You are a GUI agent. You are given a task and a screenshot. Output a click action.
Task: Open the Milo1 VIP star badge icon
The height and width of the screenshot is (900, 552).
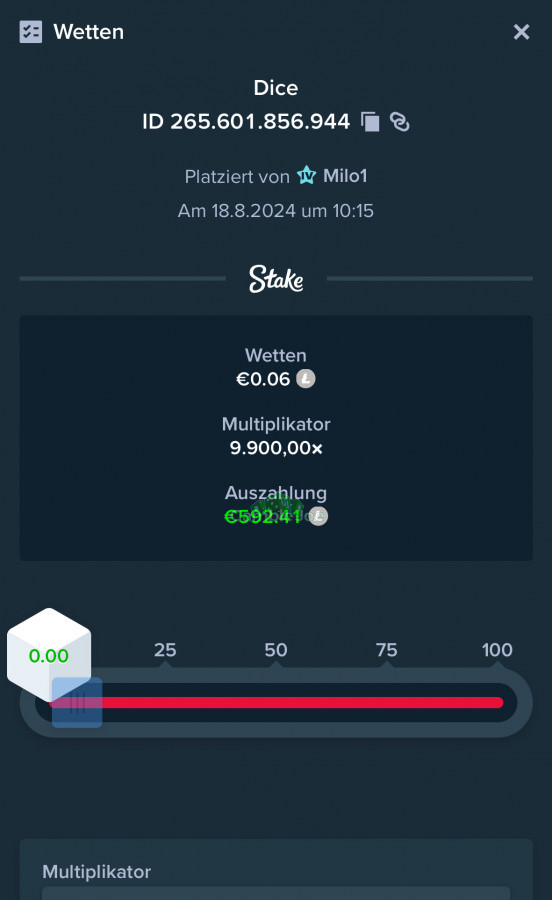(306, 175)
